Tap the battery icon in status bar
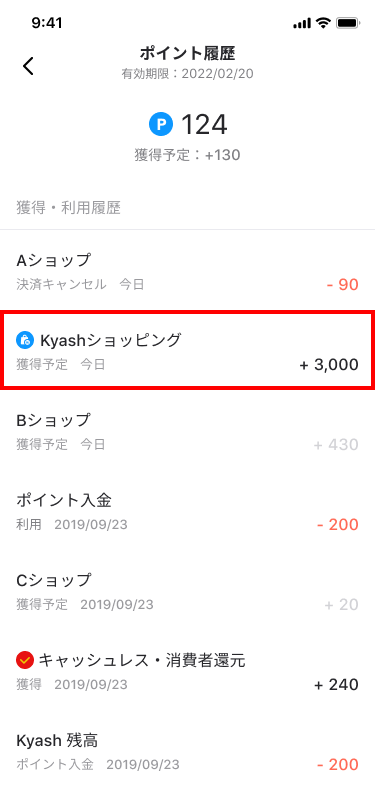This screenshot has height=812, width=375. [x=348, y=23]
